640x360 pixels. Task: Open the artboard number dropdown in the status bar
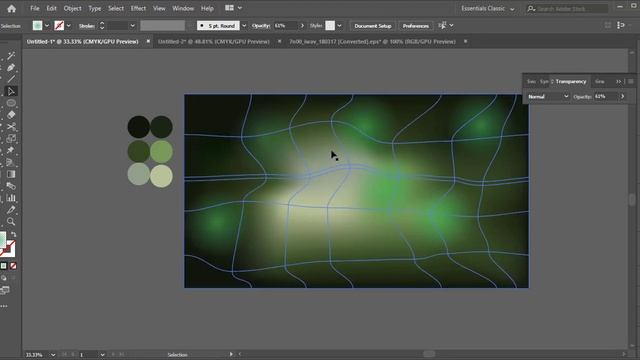point(102,355)
